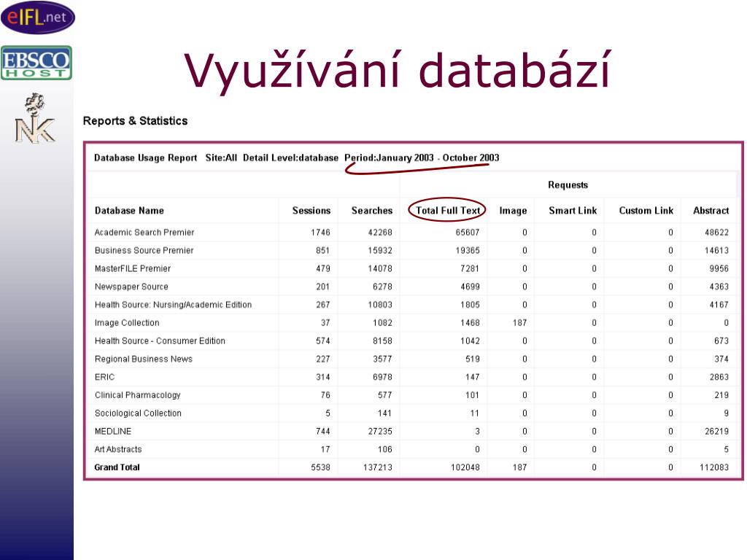Click the 'Abstract' column header
Image resolution: width=747 pixels, height=560 pixels.
coord(711,211)
